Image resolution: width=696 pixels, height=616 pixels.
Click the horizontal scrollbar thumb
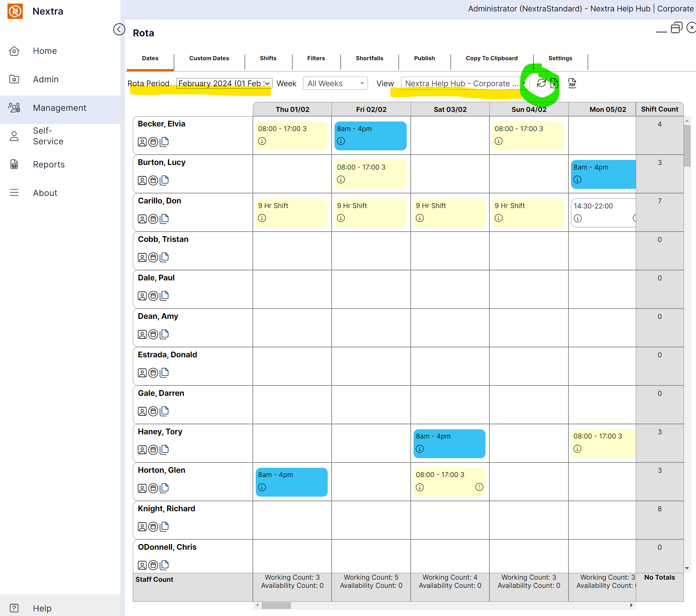(x=276, y=605)
